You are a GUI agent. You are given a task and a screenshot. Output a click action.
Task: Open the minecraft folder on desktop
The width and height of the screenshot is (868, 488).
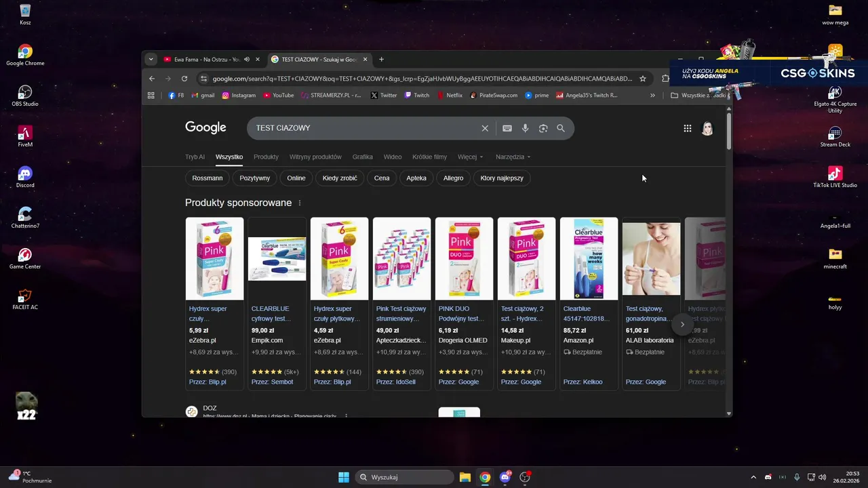835,258
